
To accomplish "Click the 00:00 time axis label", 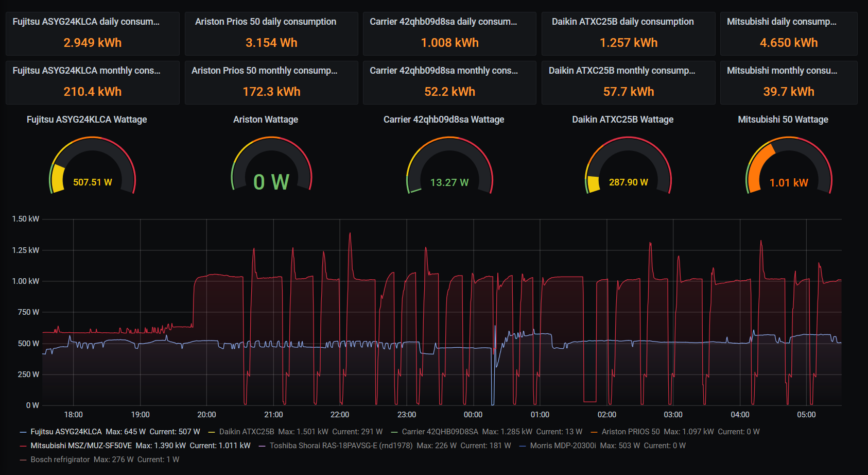I will tap(473, 415).
